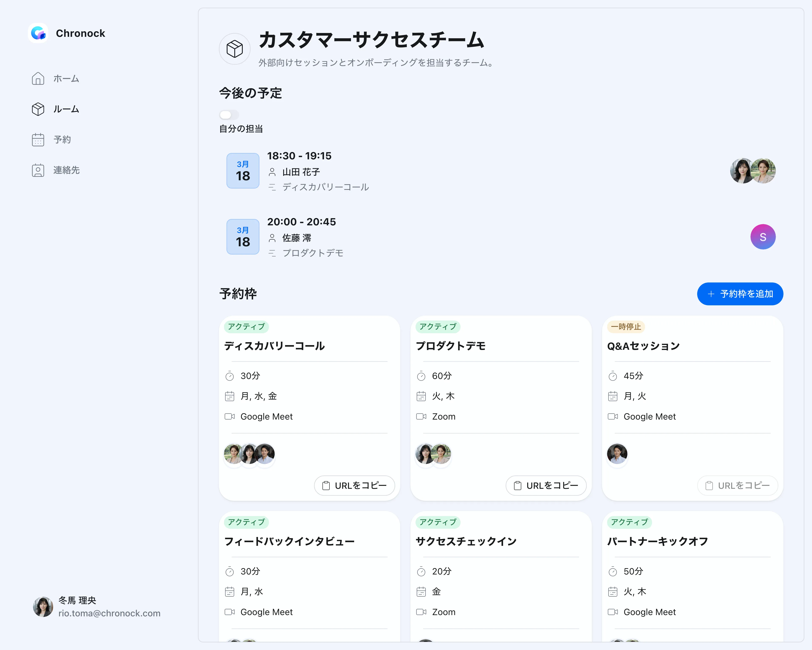Select ルーム in the sidebar

coord(55,109)
